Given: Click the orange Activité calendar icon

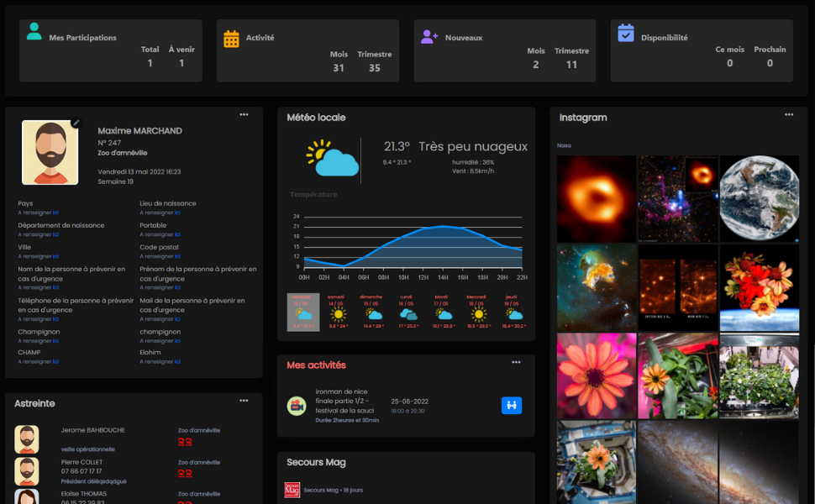Looking at the screenshot, I should click(231, 39).
